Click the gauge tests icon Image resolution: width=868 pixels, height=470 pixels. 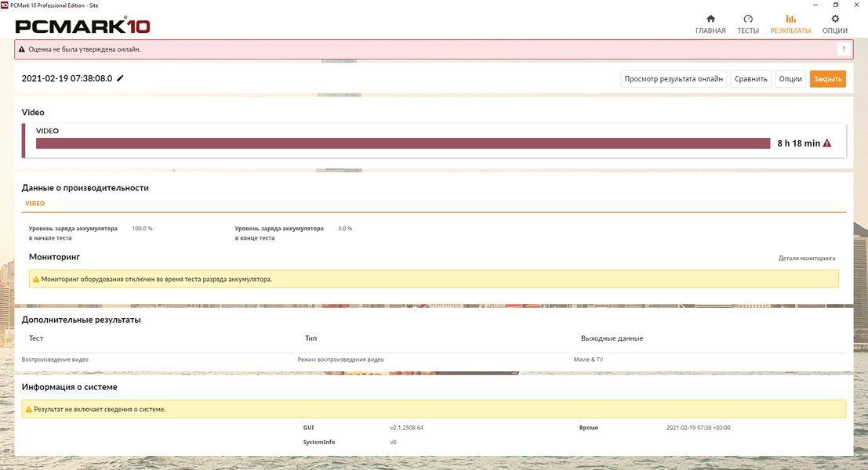[748, 19]
